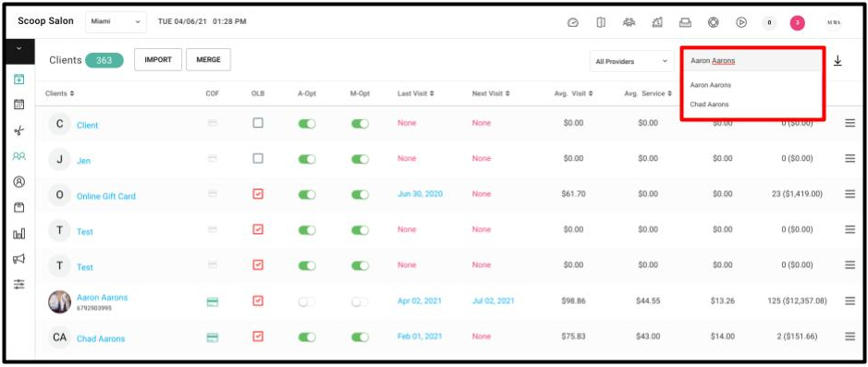Open the products box icon in sidebar
The image size is (868, 367).
pyautogui.click(x=18, y=208)
